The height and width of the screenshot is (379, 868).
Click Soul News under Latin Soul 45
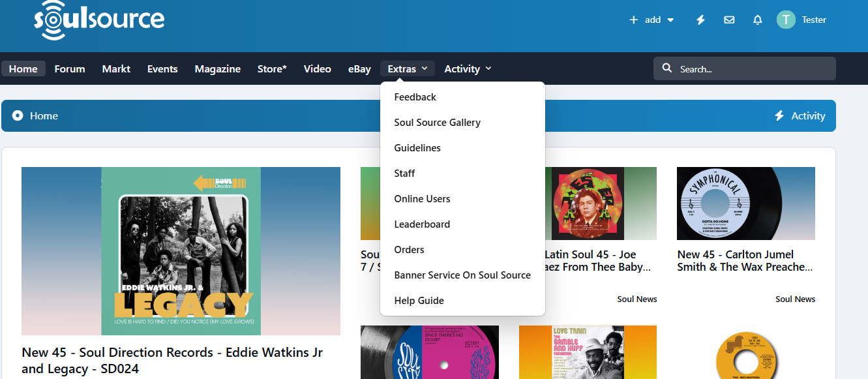(637, 299)
